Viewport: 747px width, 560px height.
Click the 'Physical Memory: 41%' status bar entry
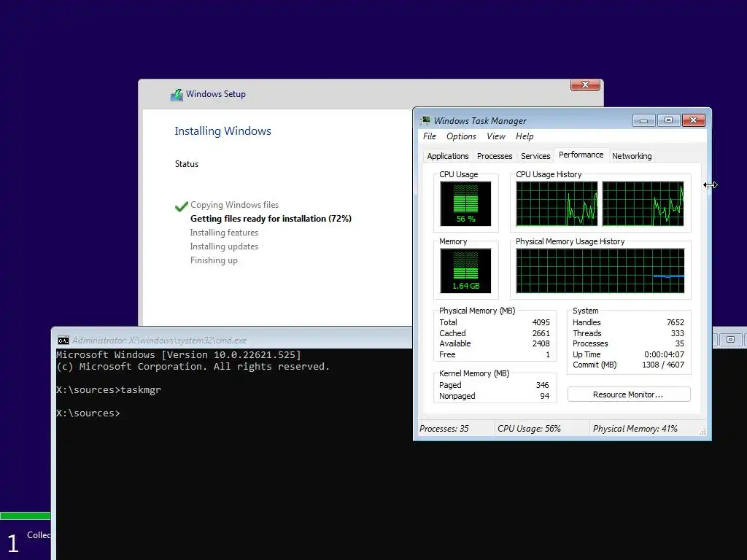(x=635, y=429)
